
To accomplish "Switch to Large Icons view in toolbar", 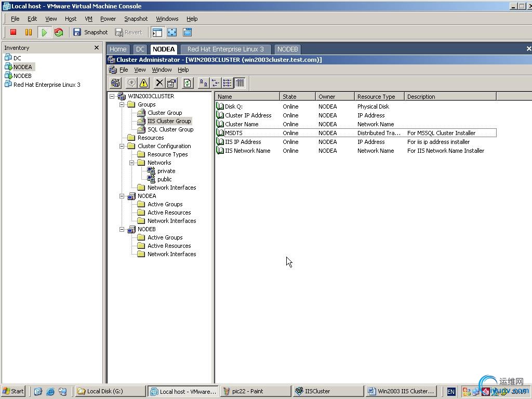I will 204,83.
